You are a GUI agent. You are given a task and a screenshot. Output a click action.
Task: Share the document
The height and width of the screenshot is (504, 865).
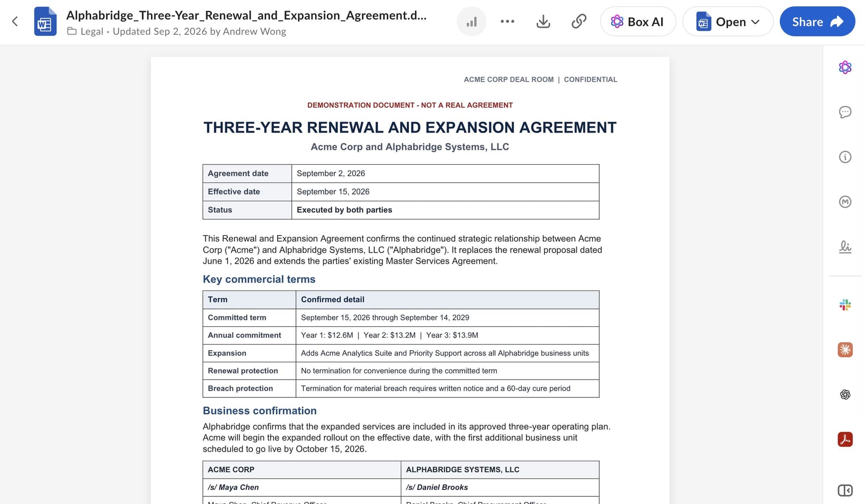[x=817, y=22]
